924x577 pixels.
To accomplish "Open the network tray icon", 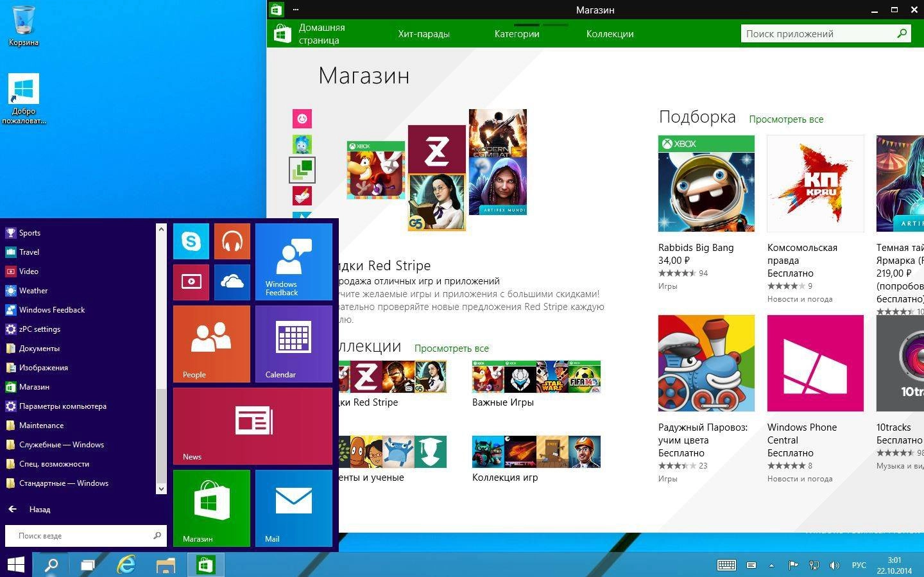I will (814, 565).
